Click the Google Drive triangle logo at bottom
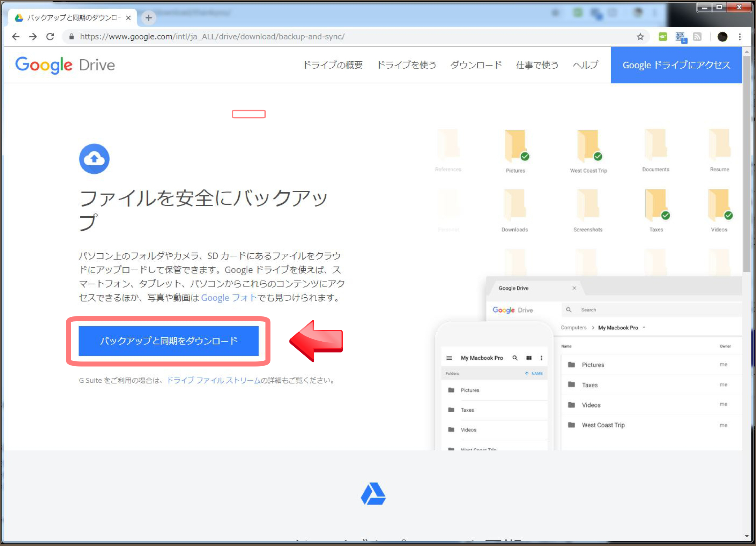This screenshot has width=756, height=546. pyautogui.click(x=373, y=494)
